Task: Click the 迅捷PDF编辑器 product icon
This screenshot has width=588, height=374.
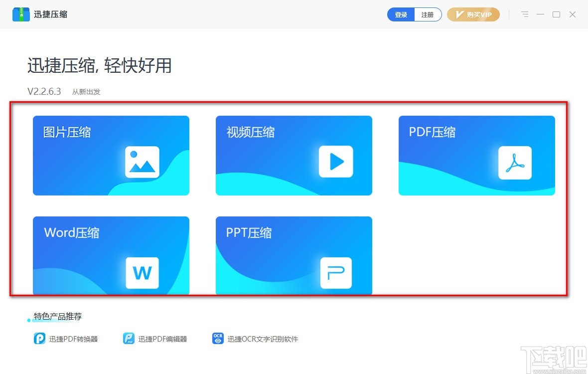Action: click(129, 338)
